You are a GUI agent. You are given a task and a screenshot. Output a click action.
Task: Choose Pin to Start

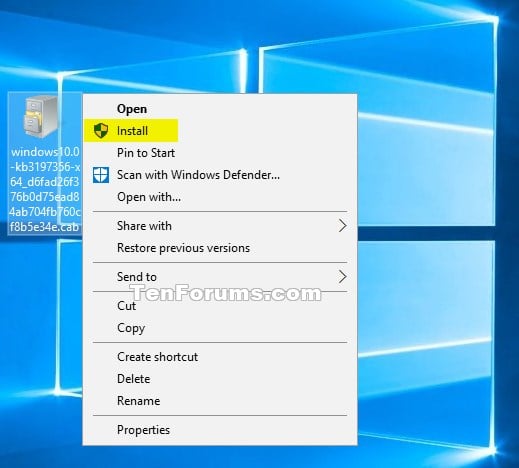click(146, 153)
